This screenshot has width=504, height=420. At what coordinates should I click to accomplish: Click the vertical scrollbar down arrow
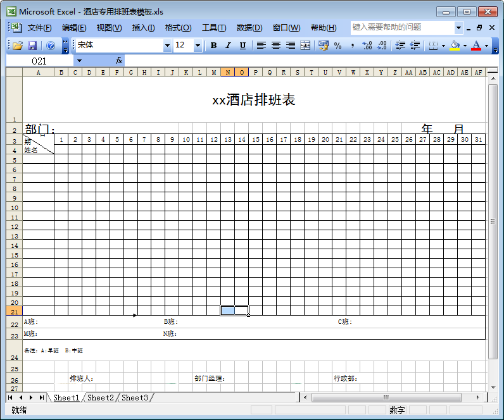pyautogui.click(x=493, y=388)
